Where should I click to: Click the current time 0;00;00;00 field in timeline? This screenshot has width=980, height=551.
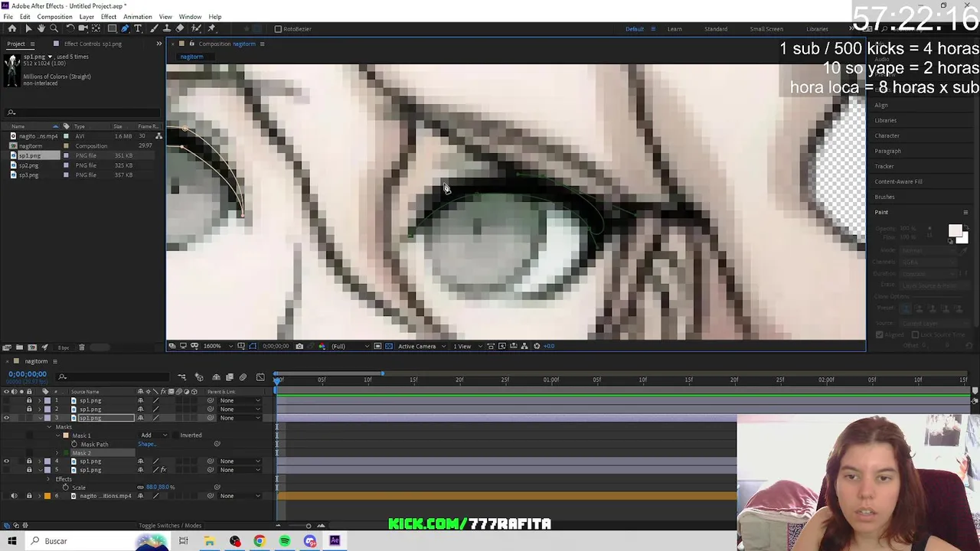click(x=28, y=374)
